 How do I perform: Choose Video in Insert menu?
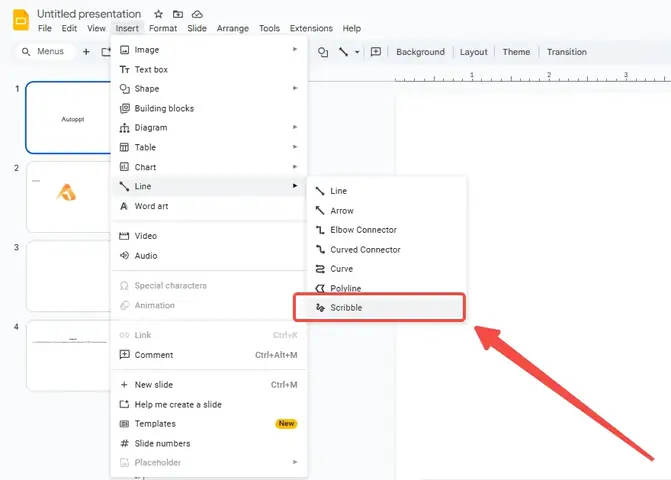208,236
